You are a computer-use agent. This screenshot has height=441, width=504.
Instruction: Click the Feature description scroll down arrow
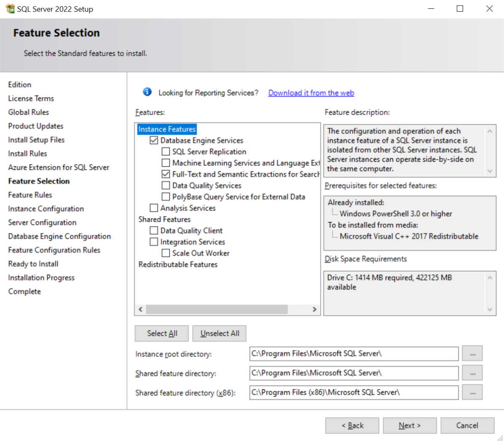click(490, 171)
